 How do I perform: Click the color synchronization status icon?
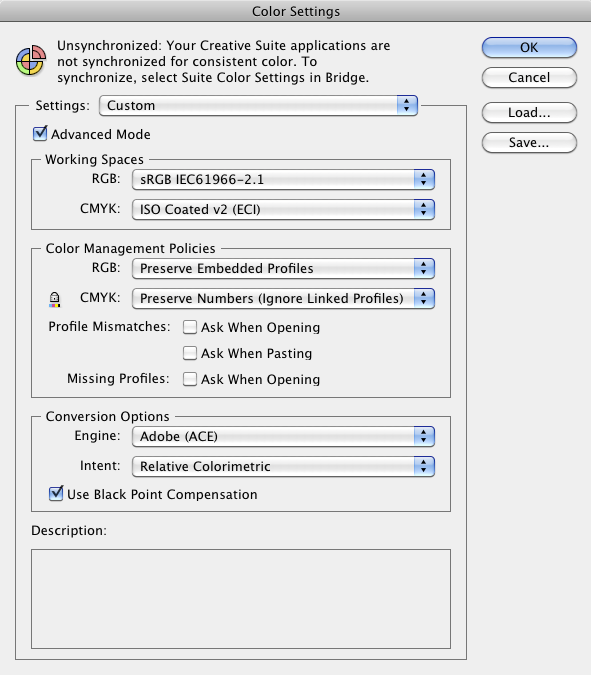(x=31, y=60)
